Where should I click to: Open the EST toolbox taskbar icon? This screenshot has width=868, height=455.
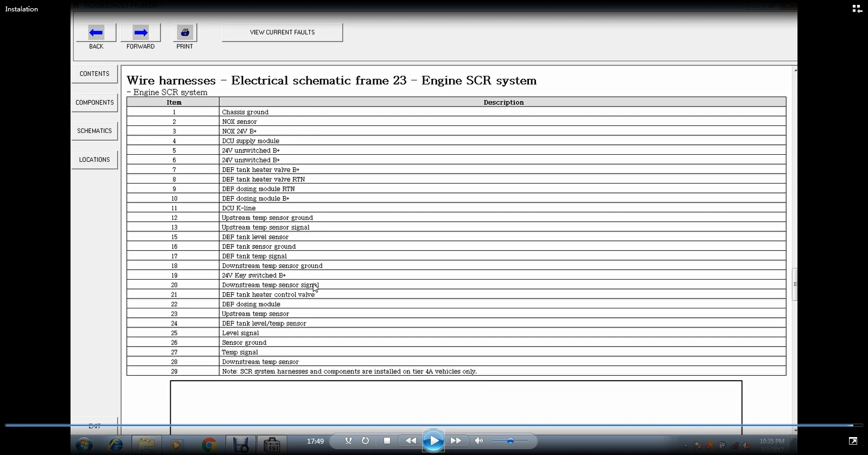[x=272, y=445]
